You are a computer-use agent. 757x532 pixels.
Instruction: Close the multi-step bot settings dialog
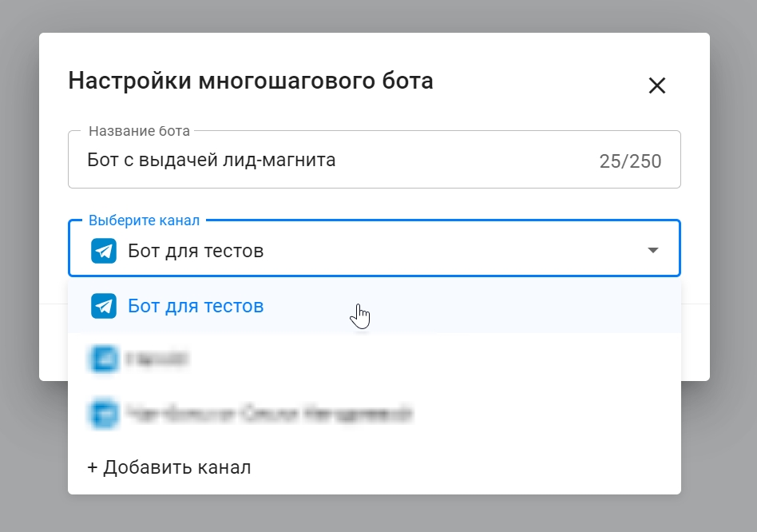pyautogui.click(x=656, y=85)
